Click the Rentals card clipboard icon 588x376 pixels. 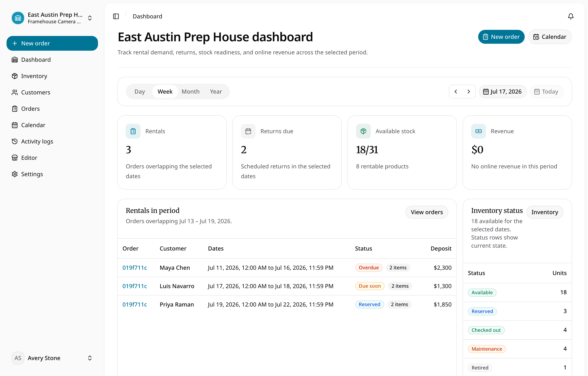(x=133, y=131)
